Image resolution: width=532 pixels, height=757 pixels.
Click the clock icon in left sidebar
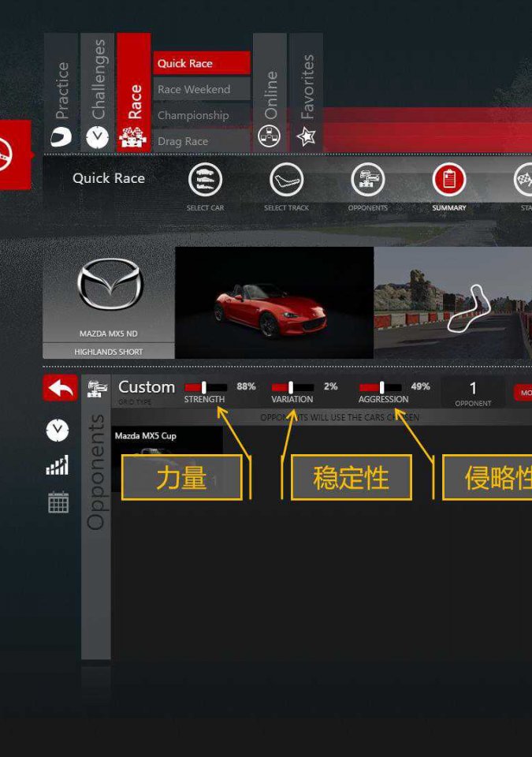click(58, 431)
